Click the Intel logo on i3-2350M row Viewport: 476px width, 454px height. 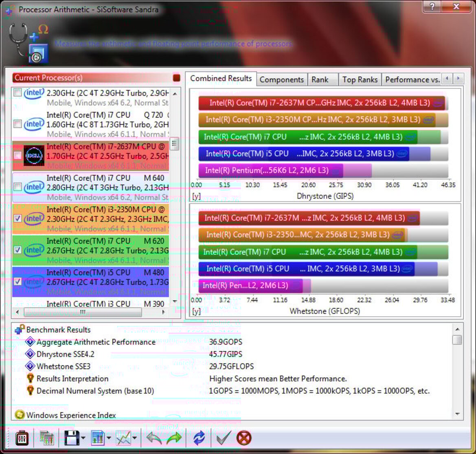coord(34,218)
